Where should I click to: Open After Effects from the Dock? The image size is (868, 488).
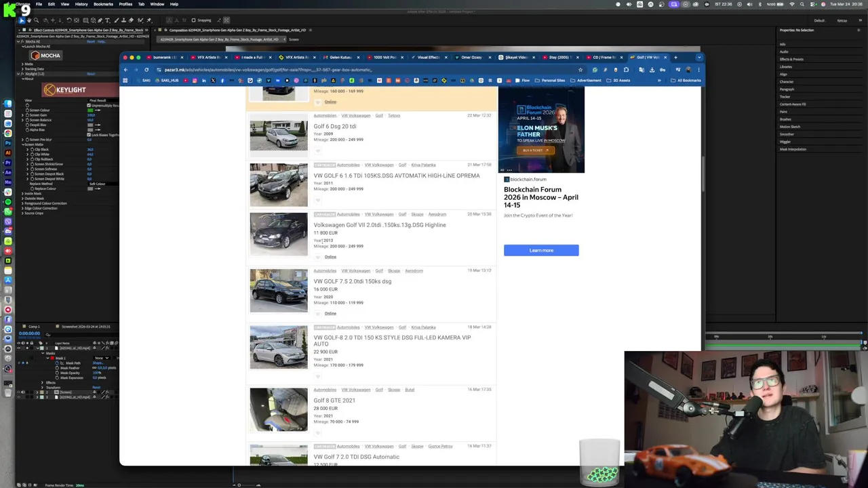[x=8, y=172]
